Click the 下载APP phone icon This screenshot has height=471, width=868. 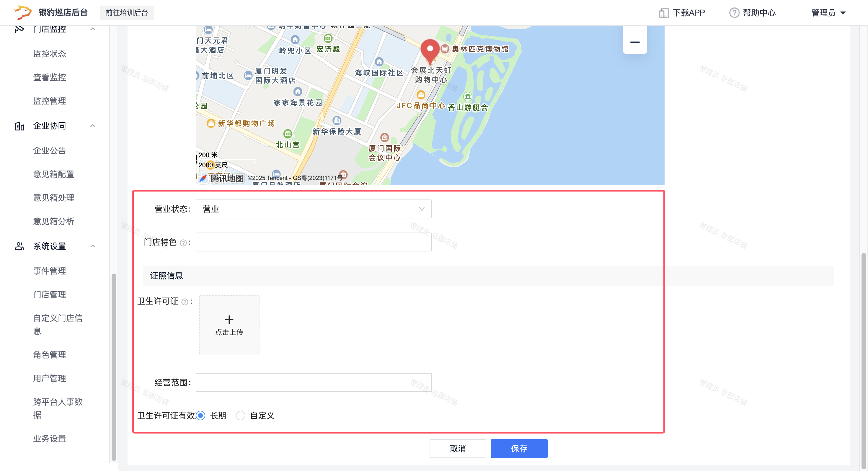[x=663, y=13]
